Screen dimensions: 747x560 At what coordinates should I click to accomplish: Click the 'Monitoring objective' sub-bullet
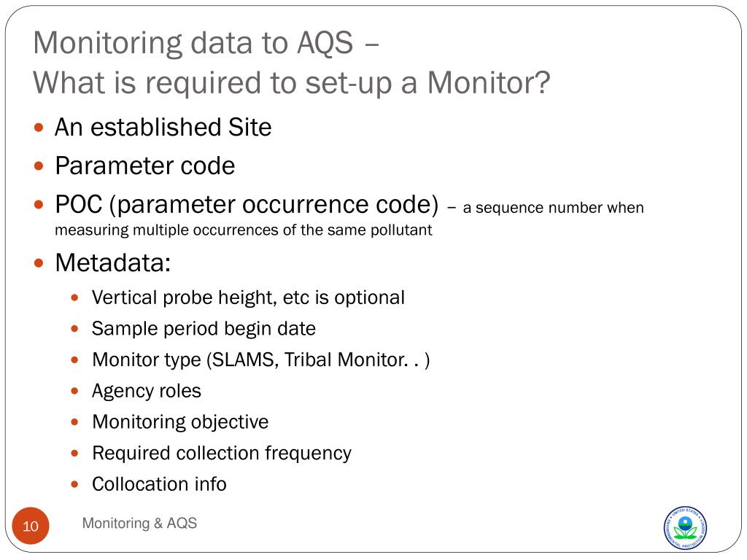(x=181, y=422)
